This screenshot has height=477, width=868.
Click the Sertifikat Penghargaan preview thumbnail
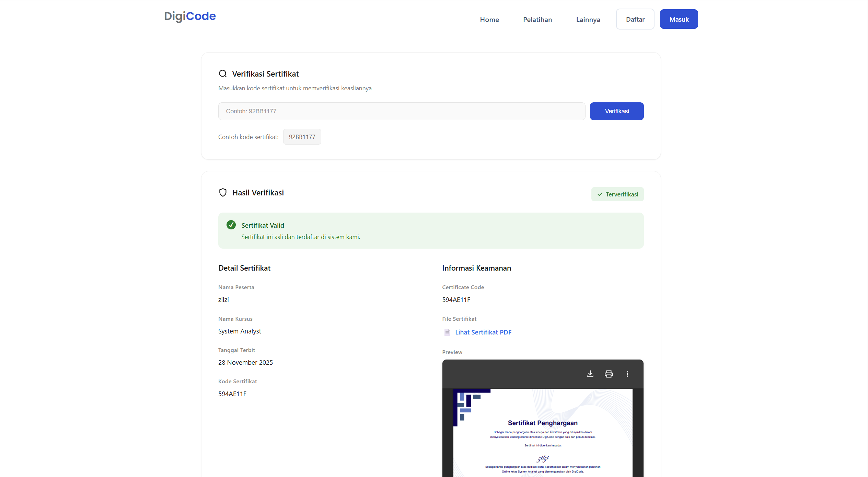tap(542, 433)
